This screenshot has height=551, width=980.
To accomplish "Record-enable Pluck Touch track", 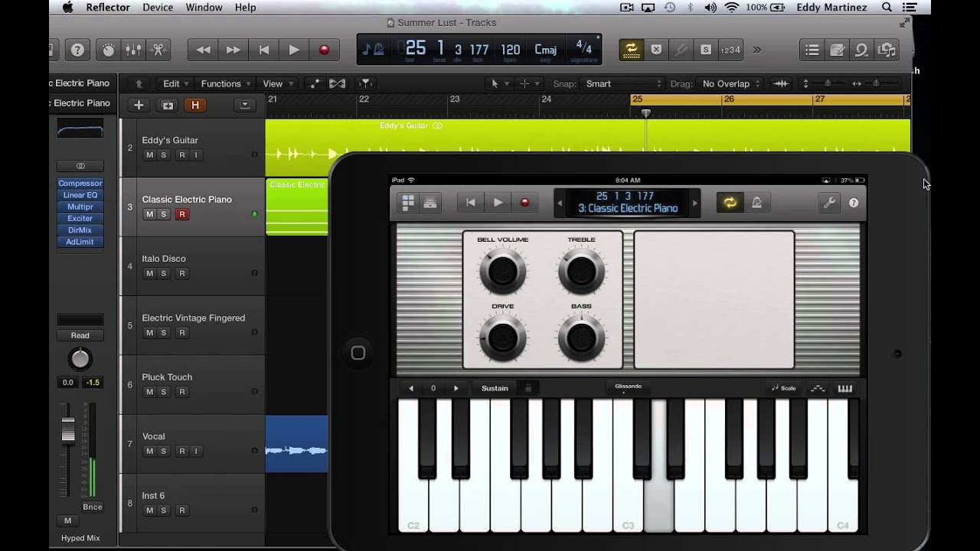I will tap(181, 392).
